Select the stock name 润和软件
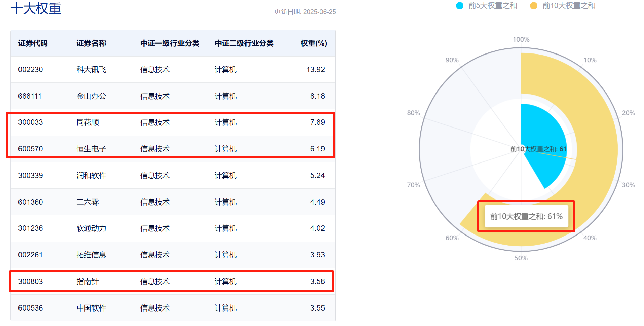The width and height of the screenshot is (644, 326). tap(91, 176)
